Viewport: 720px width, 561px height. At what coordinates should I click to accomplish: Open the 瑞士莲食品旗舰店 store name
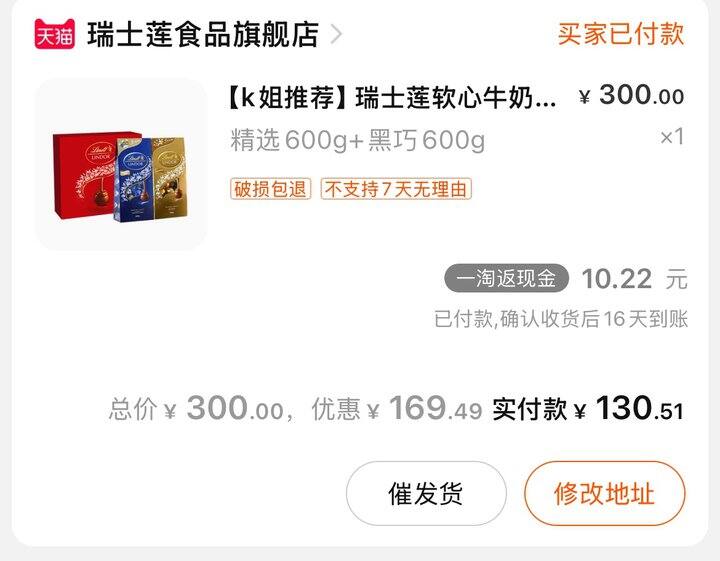click(203, 34)
